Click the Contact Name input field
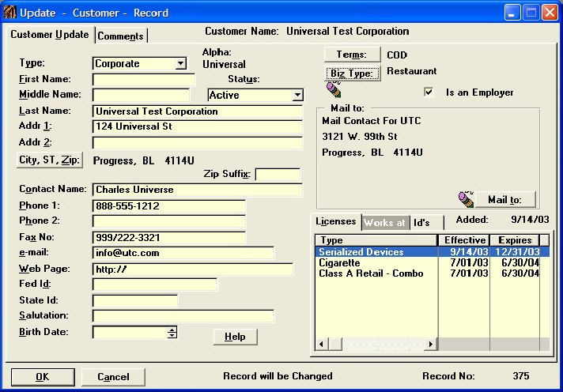The image size is (563, 392). tap(197, 190)
